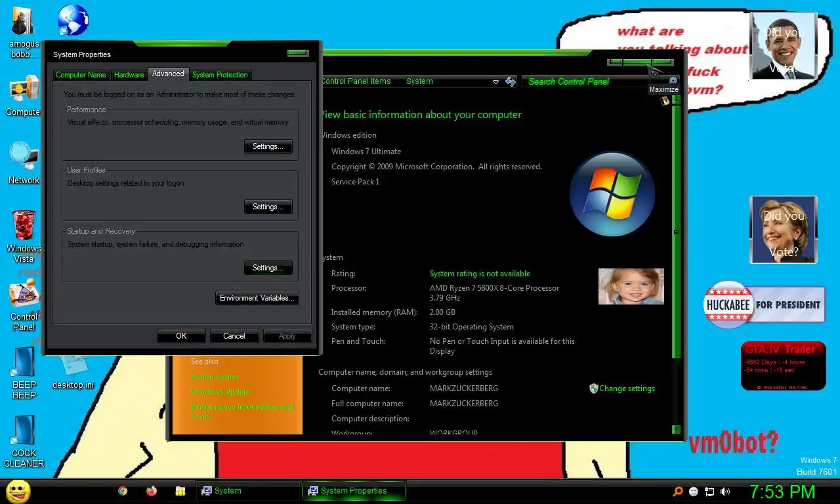840x504 pixels.
Task: Click the 2.00 GB installed memory value
Action: point(442,312)
